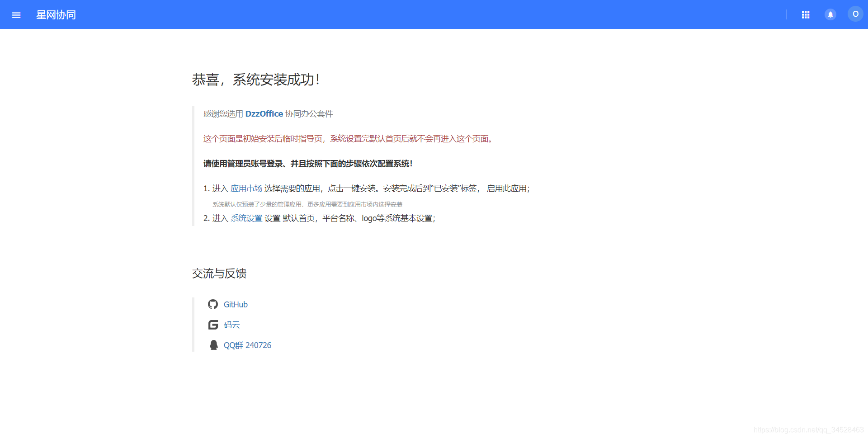Click the gray hint text under step one

(307, 204)
